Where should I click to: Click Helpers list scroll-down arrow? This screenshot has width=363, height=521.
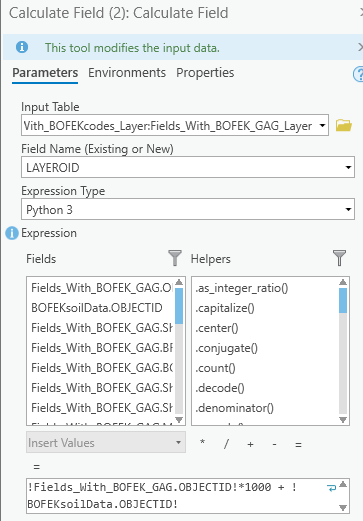pyautogui.click(x=343, y=419)
